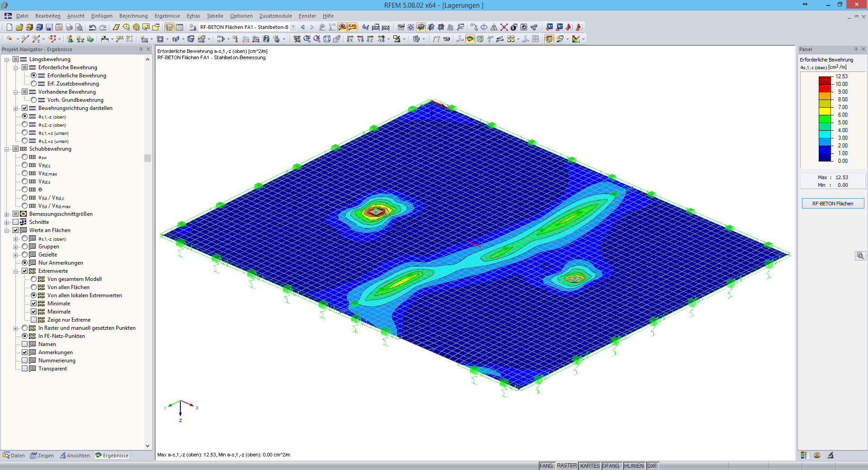Click the RF-BETON Flächen button
This screenshot has width=868, height=470.
pos(833,204)
